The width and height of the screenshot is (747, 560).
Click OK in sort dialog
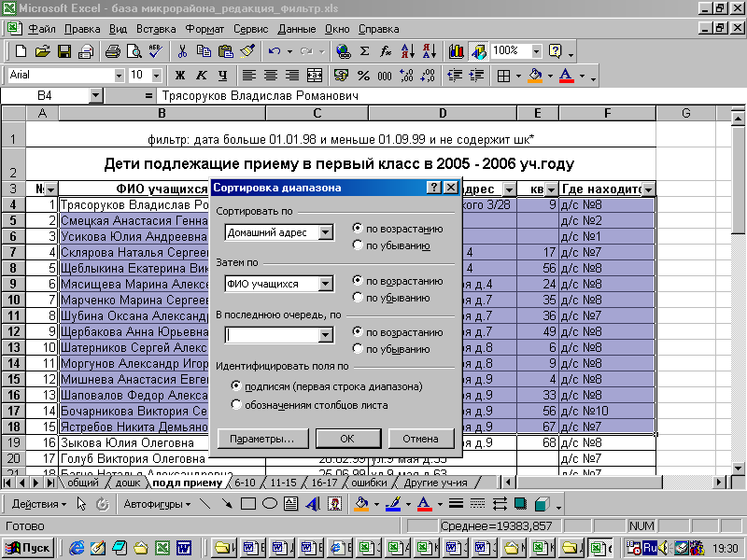347,439
